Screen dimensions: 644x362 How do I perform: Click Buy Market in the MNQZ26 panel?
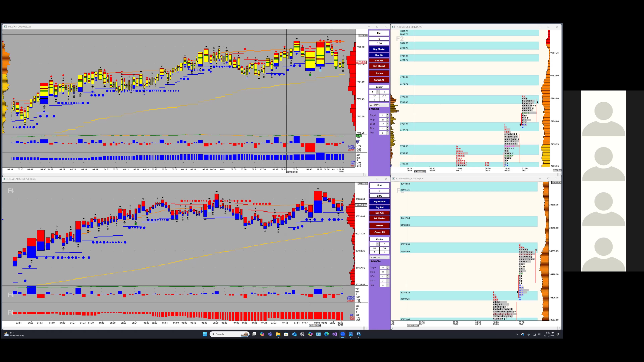click(x=379, y=202)
